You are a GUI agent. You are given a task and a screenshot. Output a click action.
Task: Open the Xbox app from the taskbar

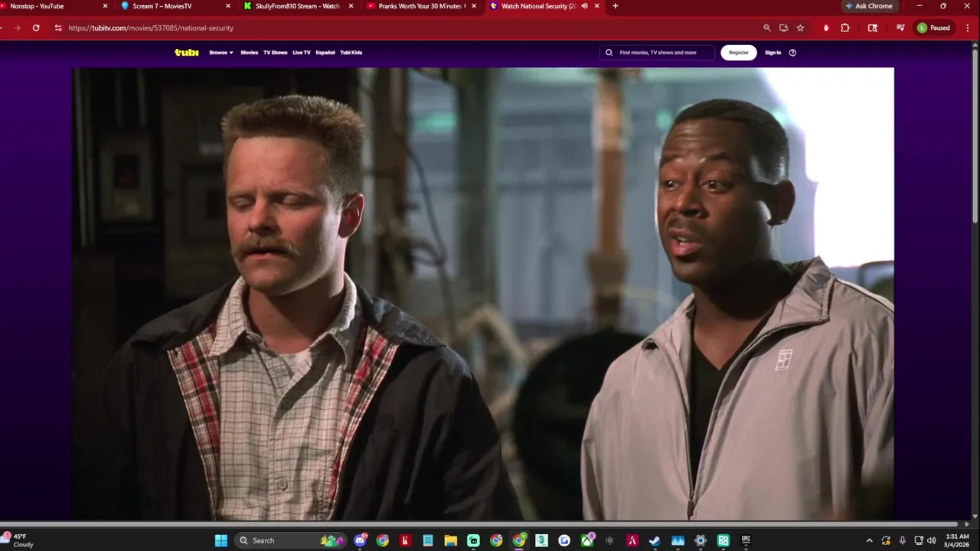587,540
